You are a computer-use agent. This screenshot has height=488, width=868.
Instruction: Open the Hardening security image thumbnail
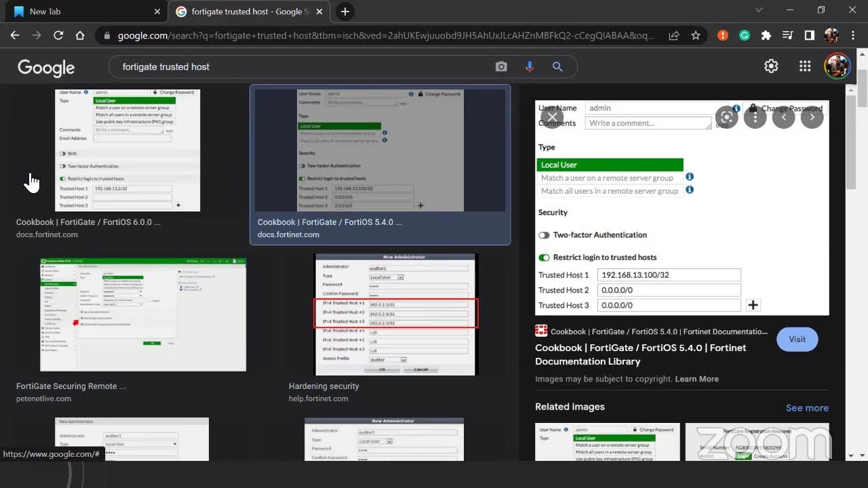(397, 314)
